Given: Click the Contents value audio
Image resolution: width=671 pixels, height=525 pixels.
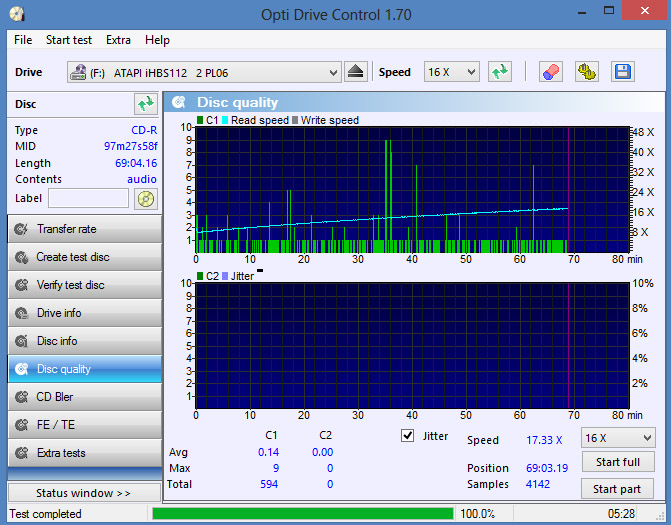Looking at the screenshot, I should pyautogui.click(x=142, y=179).
